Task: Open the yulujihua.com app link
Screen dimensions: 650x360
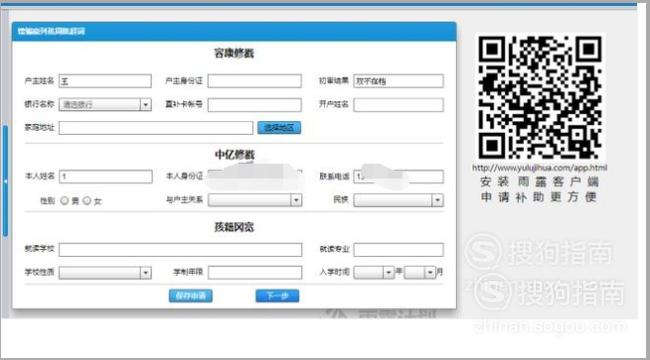Action: click(539, 168)
